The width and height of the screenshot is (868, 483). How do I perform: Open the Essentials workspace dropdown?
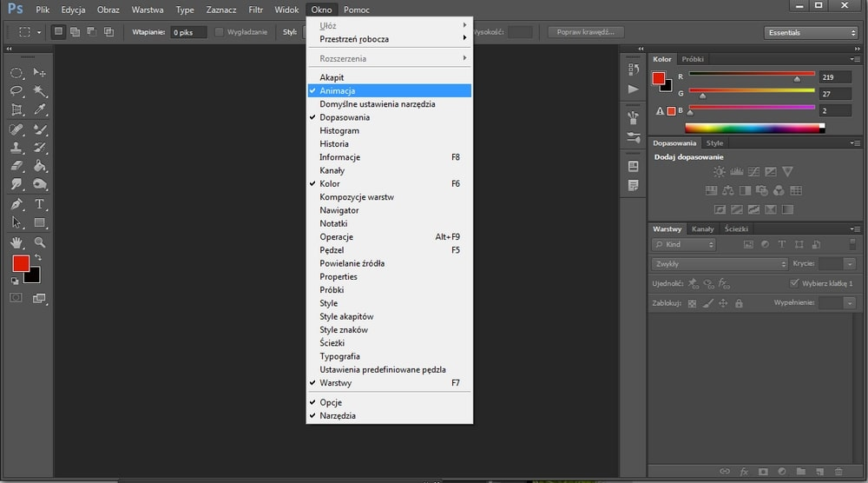[x=811, y=33]
